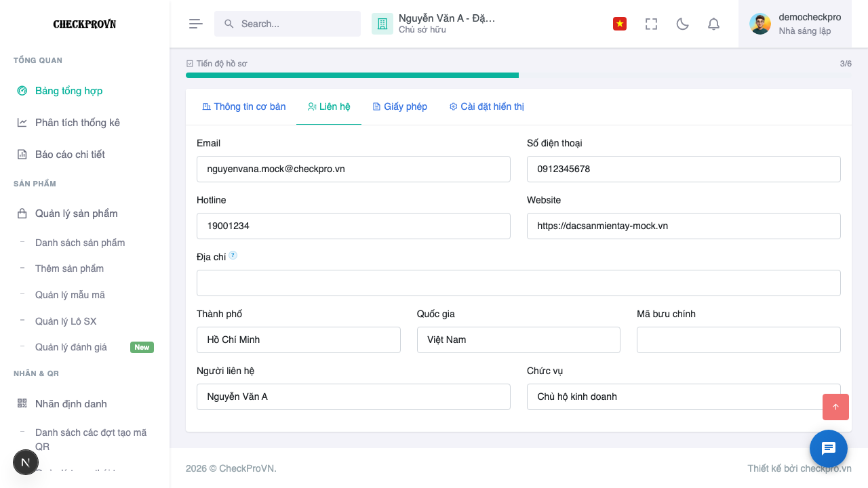
Task: Click the Chức vụ field
Action: (684, 396)
